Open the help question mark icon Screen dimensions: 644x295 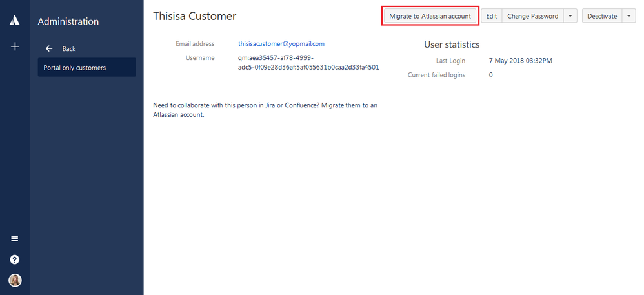click(x=15, y=259)
